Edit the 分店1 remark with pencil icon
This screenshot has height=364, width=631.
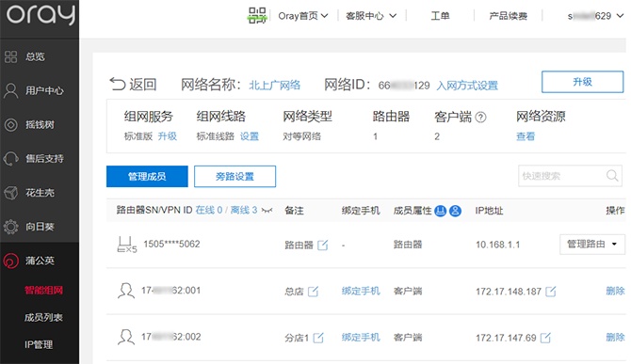(x=318, y=338)
